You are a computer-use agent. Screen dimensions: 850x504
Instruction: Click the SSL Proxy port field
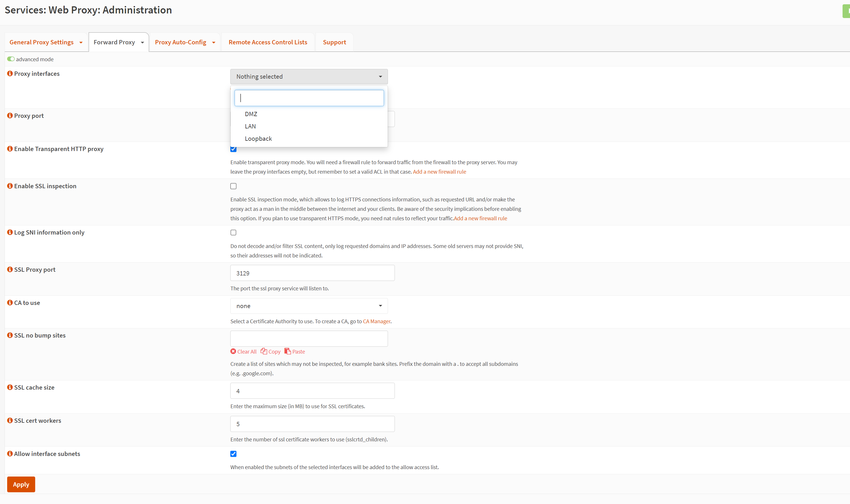pos(312,273)
